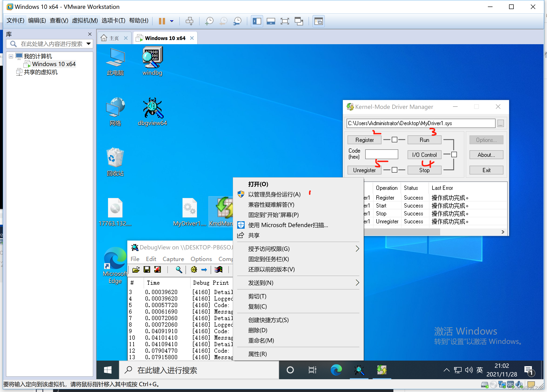The image size is (547, 392).
Task: Open the snapshot manager icon
Action: click(238, 21)
